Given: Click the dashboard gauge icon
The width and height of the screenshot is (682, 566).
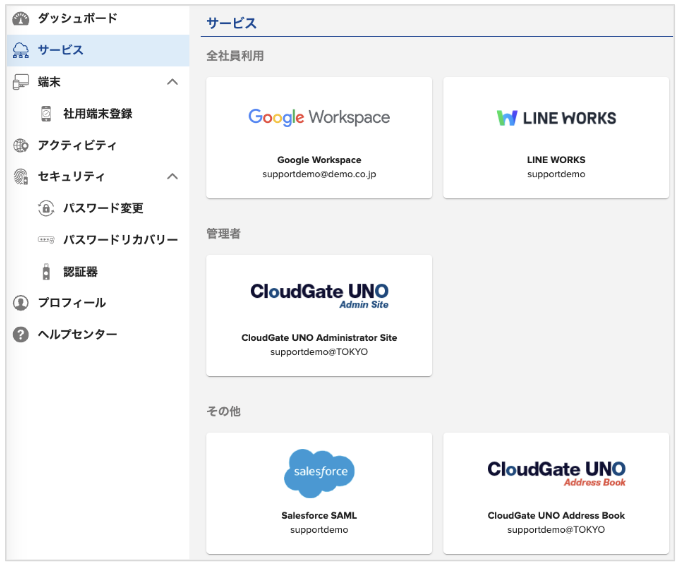Looking at the screenshot, I should [20, 19].
